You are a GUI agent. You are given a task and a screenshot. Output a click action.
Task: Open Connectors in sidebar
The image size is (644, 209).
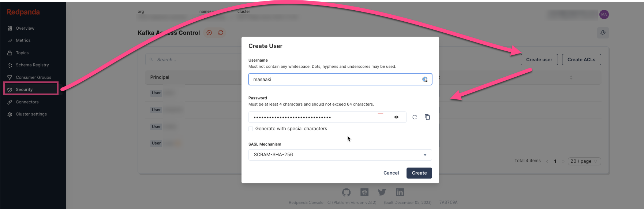(x=27, y=102)
